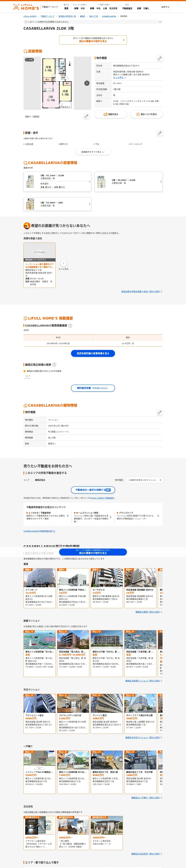The width and height of the screenshot is (186, 868).
Task: Open 東京都の市区町村一覧 breadcrumb
Action: coord(67,16)
